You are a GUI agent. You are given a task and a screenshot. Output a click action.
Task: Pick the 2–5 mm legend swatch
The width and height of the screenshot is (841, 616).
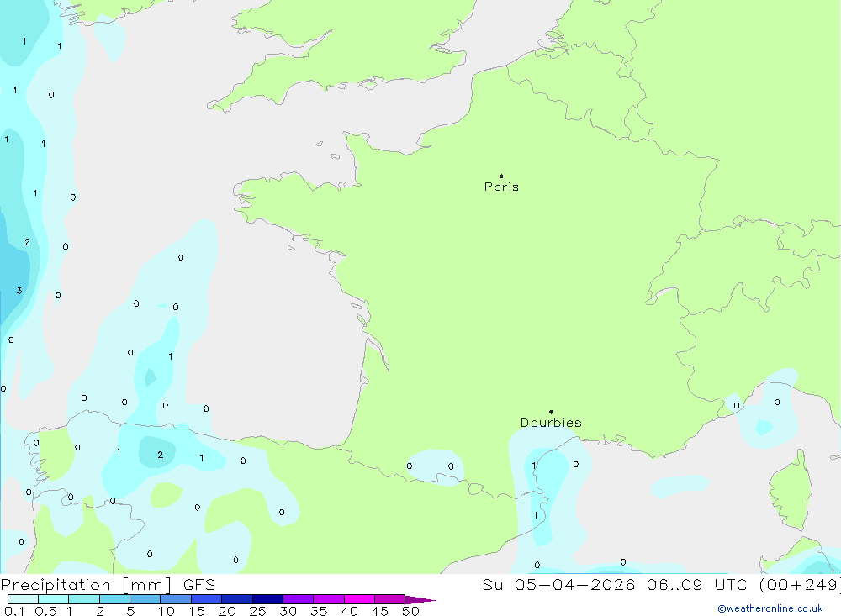[x=114, y=599]
